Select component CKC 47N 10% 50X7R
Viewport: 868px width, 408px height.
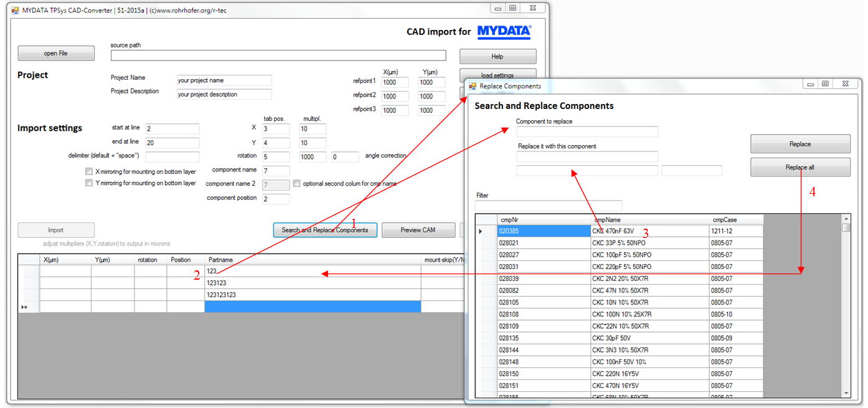(650, 290)
